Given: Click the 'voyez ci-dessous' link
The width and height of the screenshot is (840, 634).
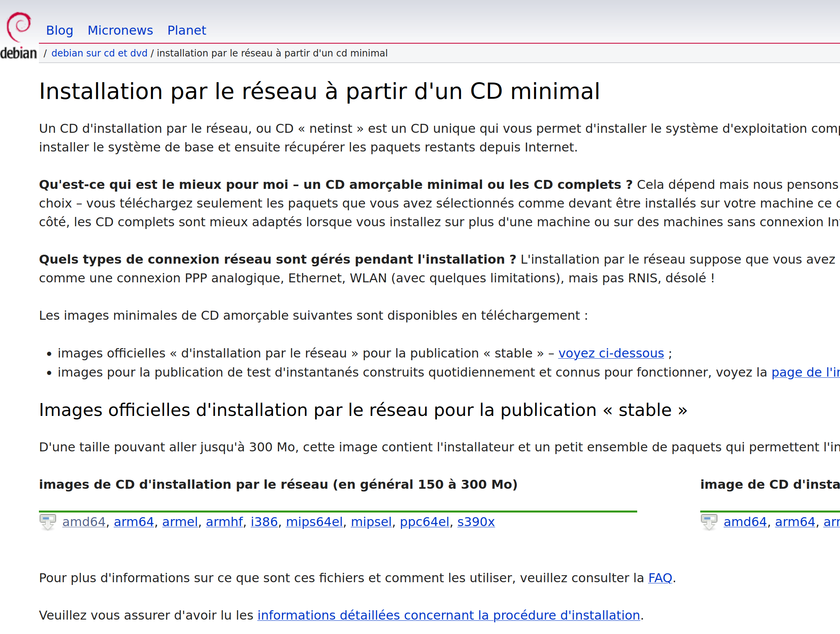Looking at the screenshot, I should pos(611,353).
